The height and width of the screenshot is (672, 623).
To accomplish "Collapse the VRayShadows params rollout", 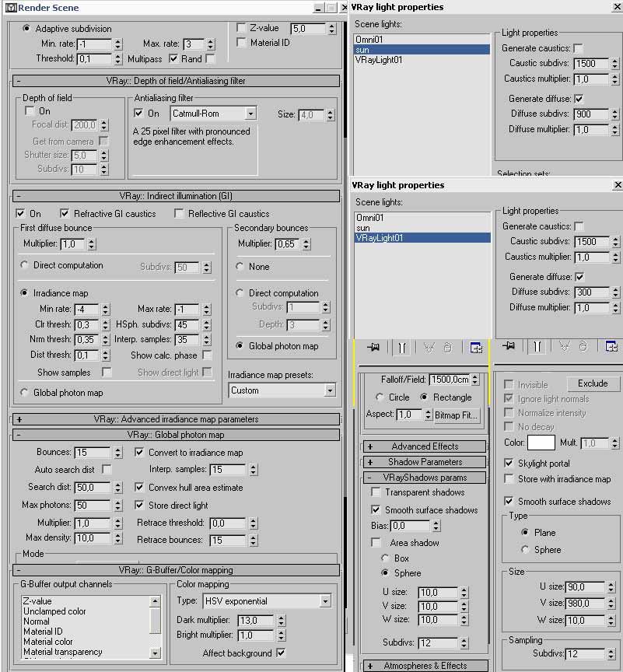I will coord(425,478).
